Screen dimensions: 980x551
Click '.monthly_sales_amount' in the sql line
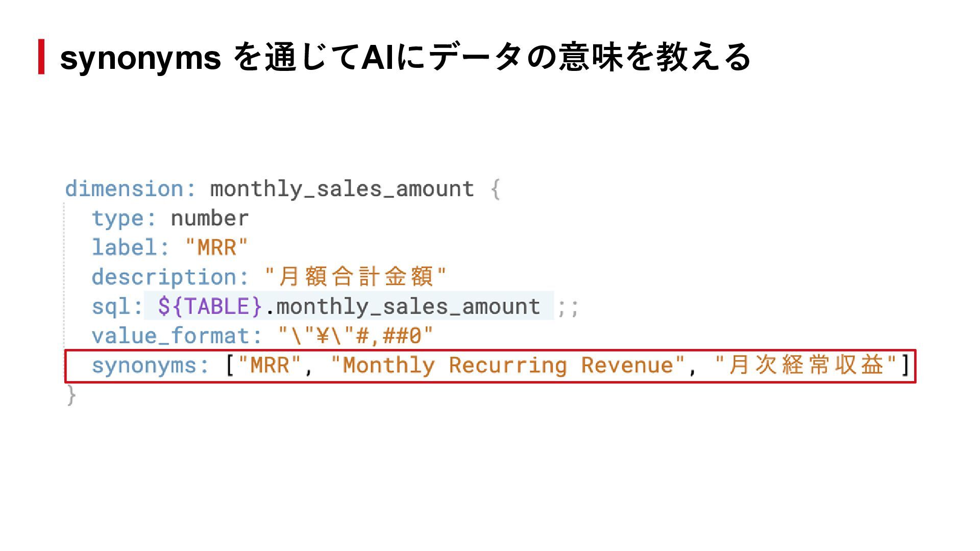tap(403, 307)
